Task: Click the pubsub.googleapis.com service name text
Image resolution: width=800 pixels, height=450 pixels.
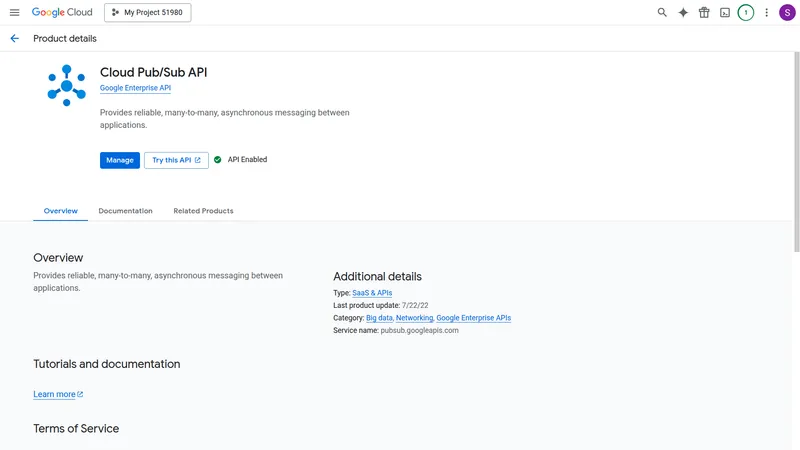Action: [419, 331]
